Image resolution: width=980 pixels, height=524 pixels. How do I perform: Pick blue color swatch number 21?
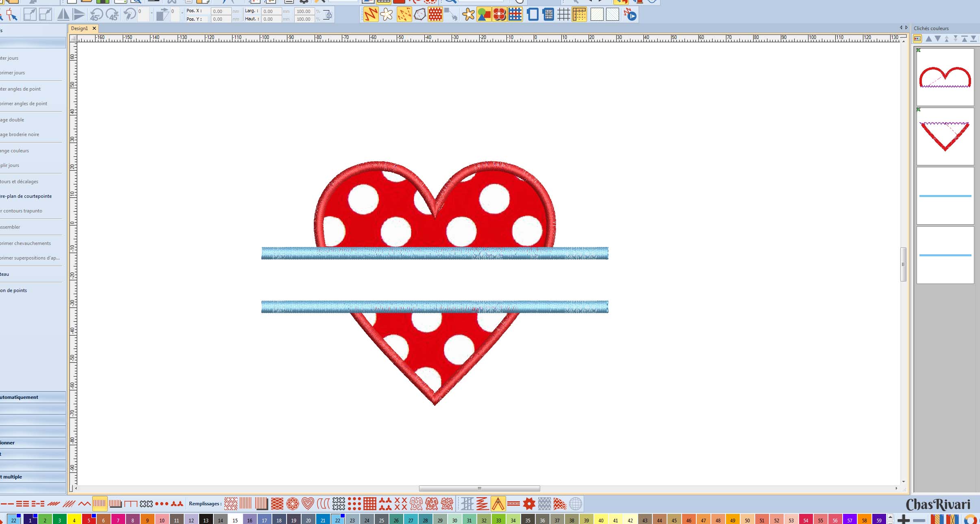point(323,520)
